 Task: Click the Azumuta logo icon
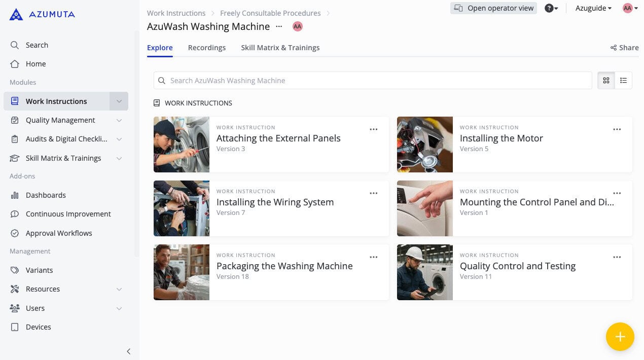(16, 14)
